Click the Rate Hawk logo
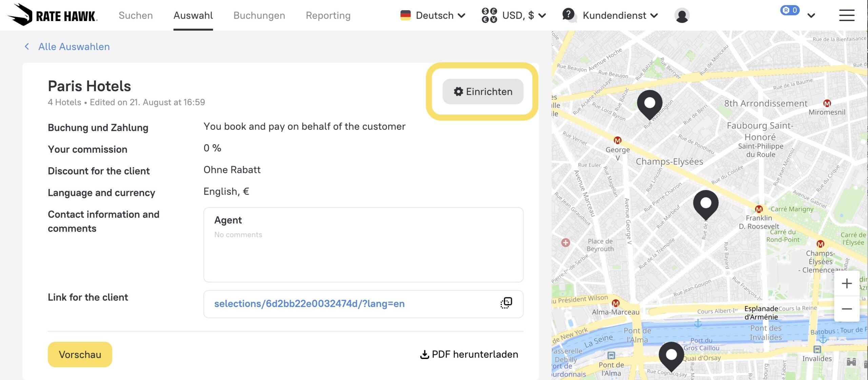 tap(53, 15)
